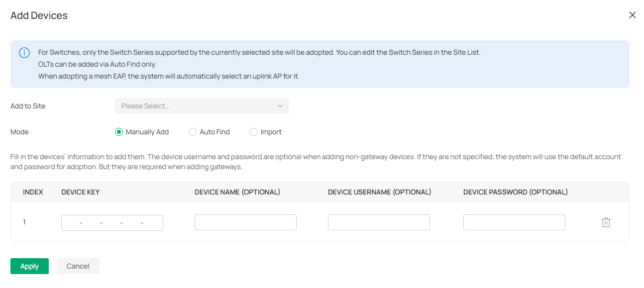This screenshot has height=288, width=644.
Task: Apply the new device settings
Action: point(29,266)
